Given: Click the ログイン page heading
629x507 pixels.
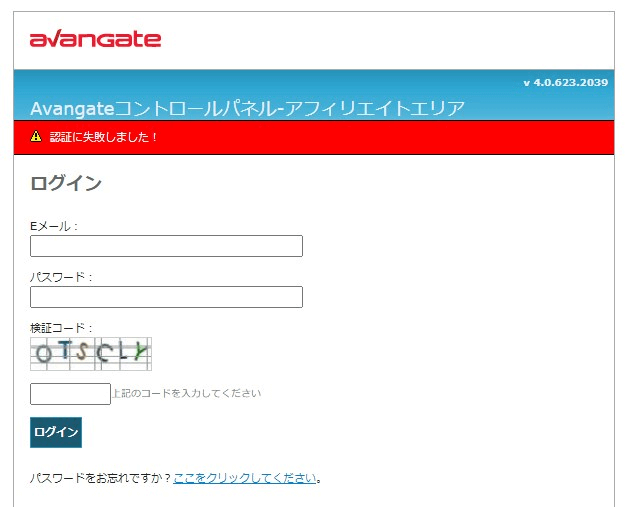Looking at the screenshot, I should pyautogui.click(x=66, y=183).
